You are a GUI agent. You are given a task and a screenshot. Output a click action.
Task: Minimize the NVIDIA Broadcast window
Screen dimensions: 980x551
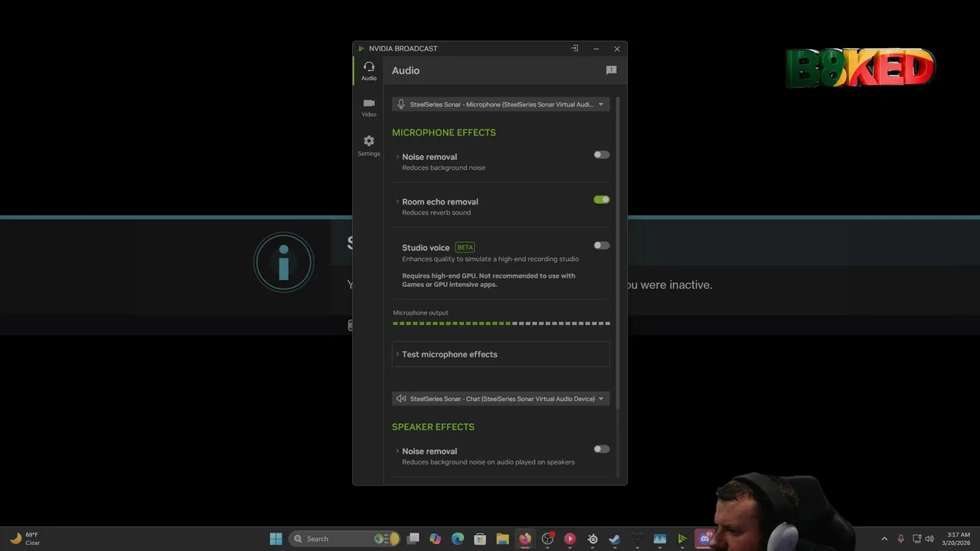coord(596,49)
